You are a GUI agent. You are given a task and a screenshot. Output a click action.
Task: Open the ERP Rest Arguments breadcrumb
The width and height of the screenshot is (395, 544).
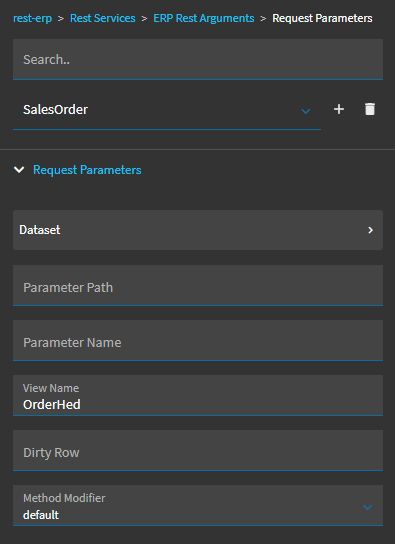pyautogui.click(x=204, y=18)
